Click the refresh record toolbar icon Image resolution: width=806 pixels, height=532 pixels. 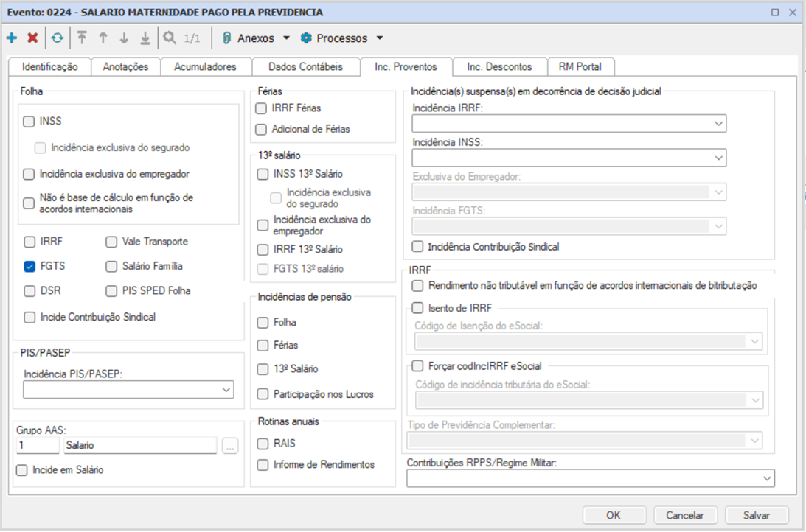[x=57, y=38]
